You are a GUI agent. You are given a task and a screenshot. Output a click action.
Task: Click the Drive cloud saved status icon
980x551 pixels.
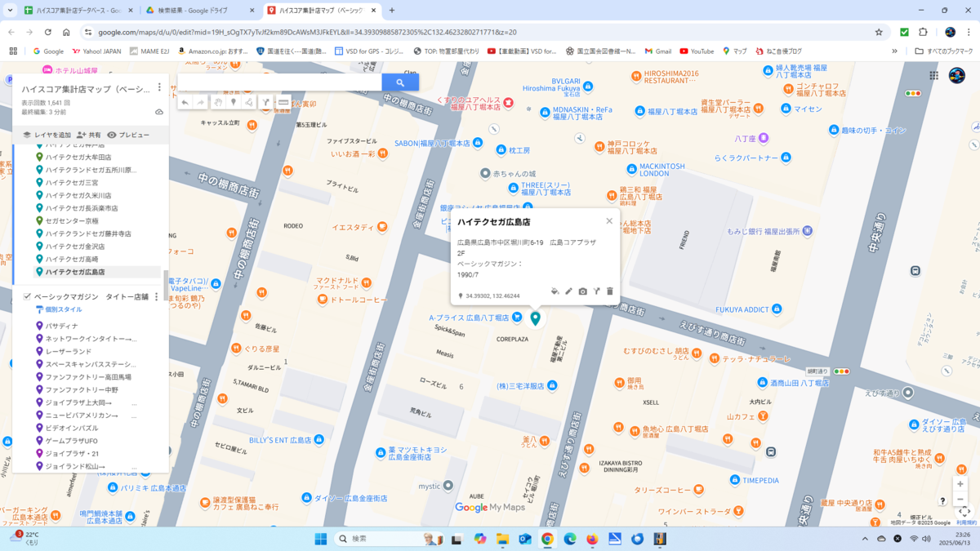(x=159, y=112)
